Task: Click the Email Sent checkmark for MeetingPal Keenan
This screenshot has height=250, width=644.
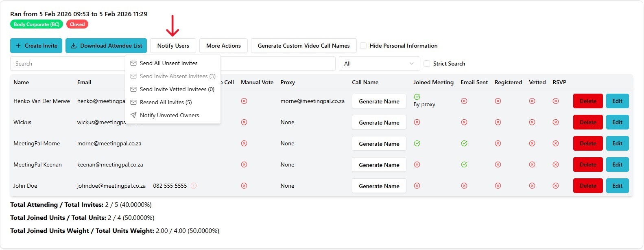Action: (x=464, y=164)
